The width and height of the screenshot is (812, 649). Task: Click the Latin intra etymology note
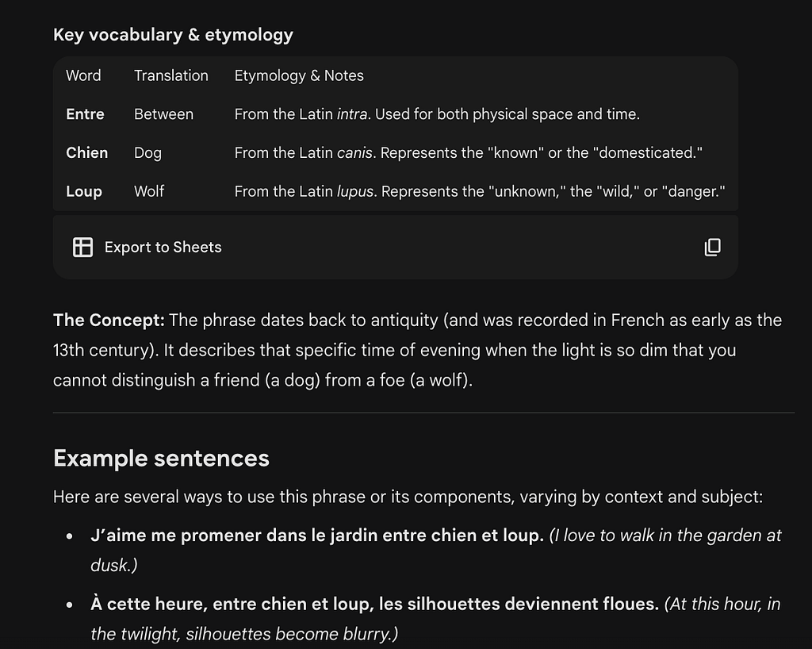pos(437,114)
